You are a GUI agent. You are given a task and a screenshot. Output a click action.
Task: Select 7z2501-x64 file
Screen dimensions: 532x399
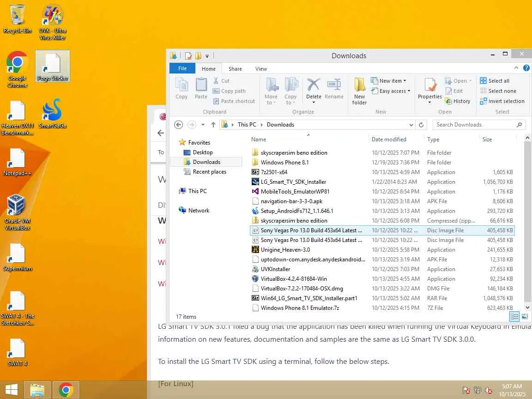(x=382, y=172)
